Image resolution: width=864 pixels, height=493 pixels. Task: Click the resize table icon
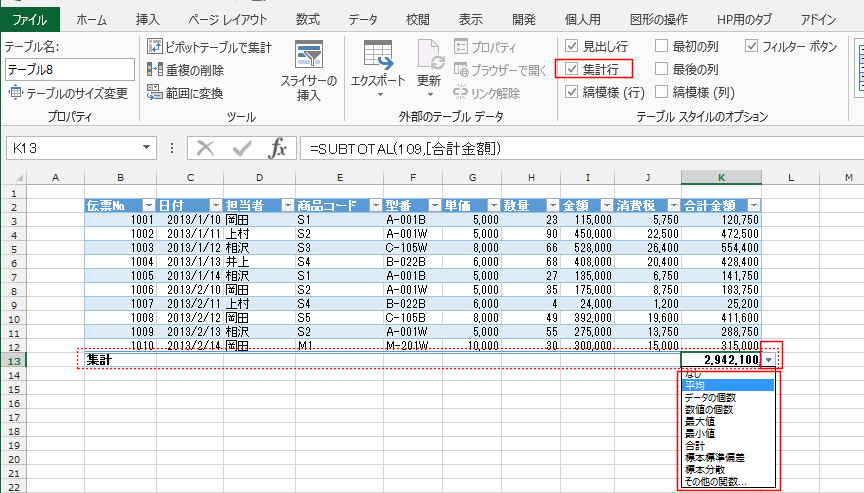15,93
